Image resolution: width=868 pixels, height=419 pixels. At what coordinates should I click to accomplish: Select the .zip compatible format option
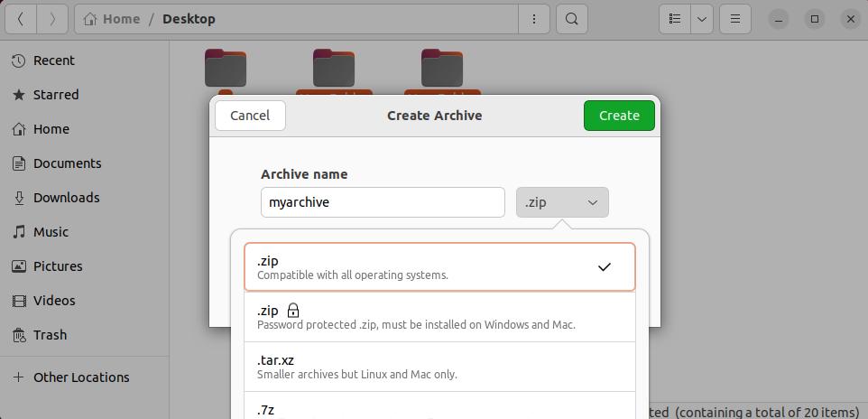pos(439,266)
